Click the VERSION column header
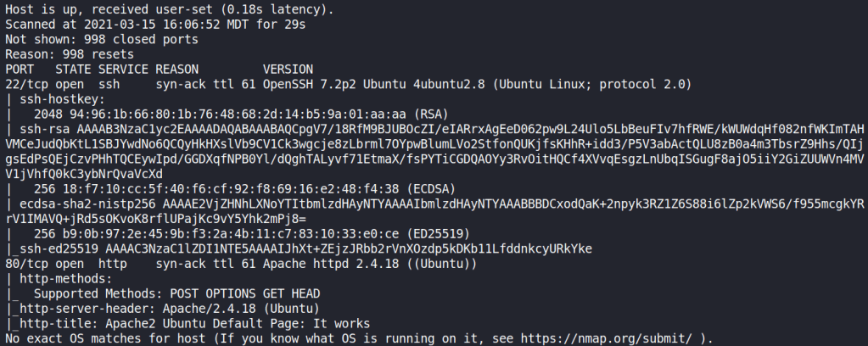 [x=287, y=69]
